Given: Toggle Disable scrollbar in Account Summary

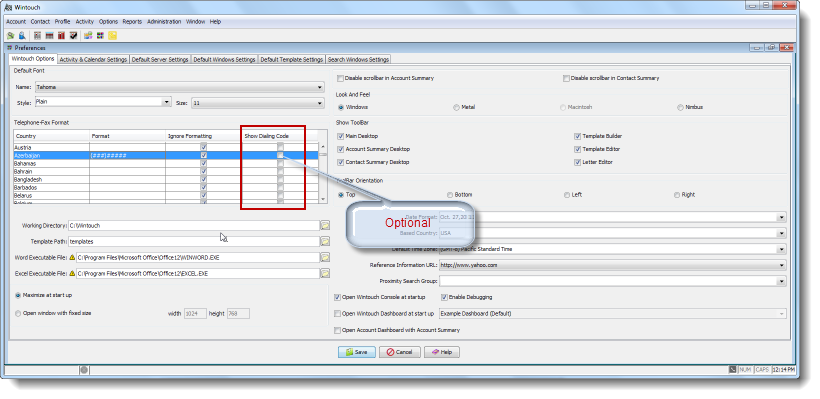Looking at the screenshot, I should pyautogui.click(x=340, y=78).
